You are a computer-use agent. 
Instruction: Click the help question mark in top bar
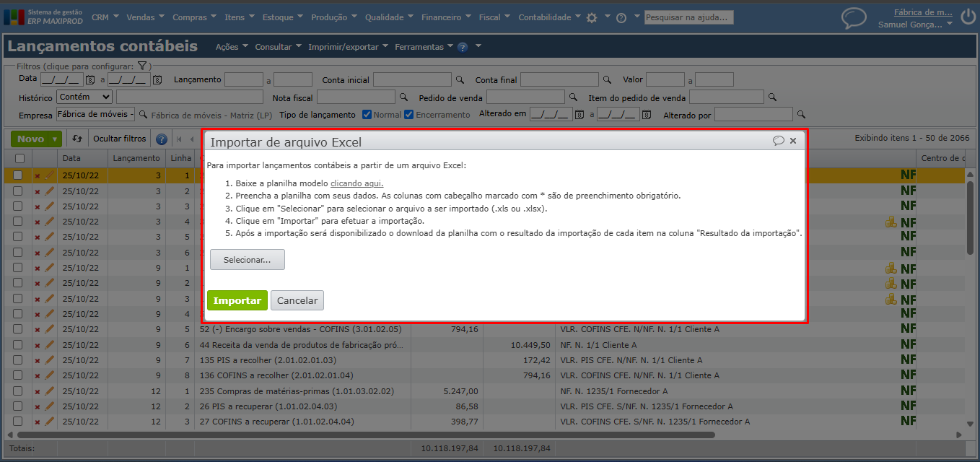point(621,18)
